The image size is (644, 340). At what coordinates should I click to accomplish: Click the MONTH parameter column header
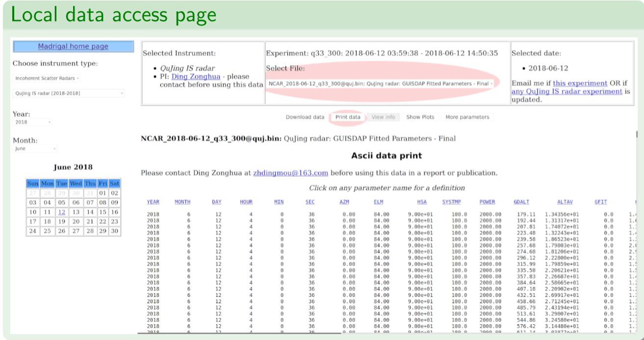pyautogui.click(x=182, y=202)
